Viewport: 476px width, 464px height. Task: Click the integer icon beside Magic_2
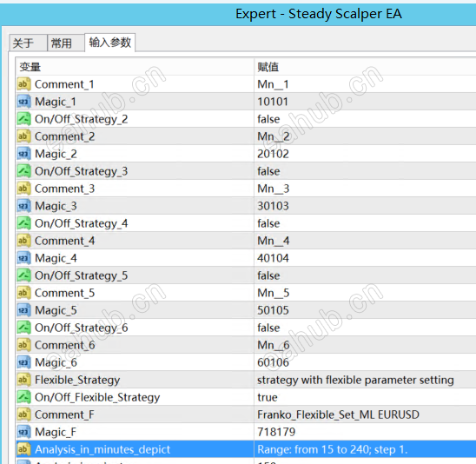tap(23, 154)
